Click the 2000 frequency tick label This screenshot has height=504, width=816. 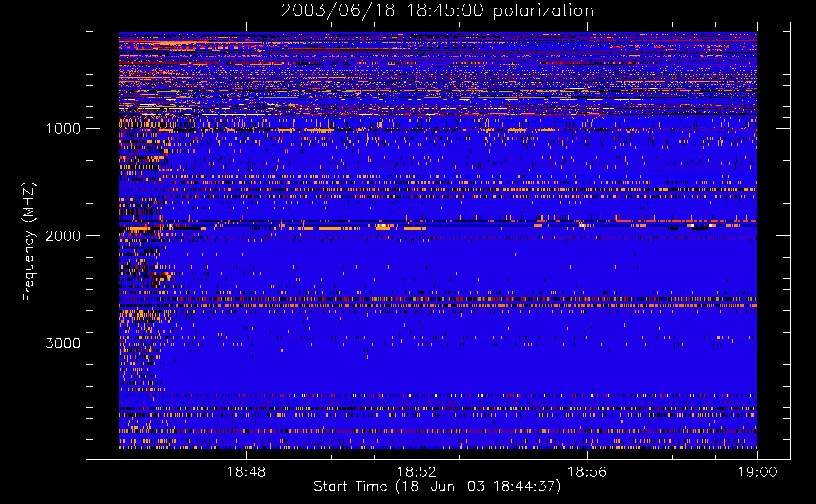coord(64,236)
